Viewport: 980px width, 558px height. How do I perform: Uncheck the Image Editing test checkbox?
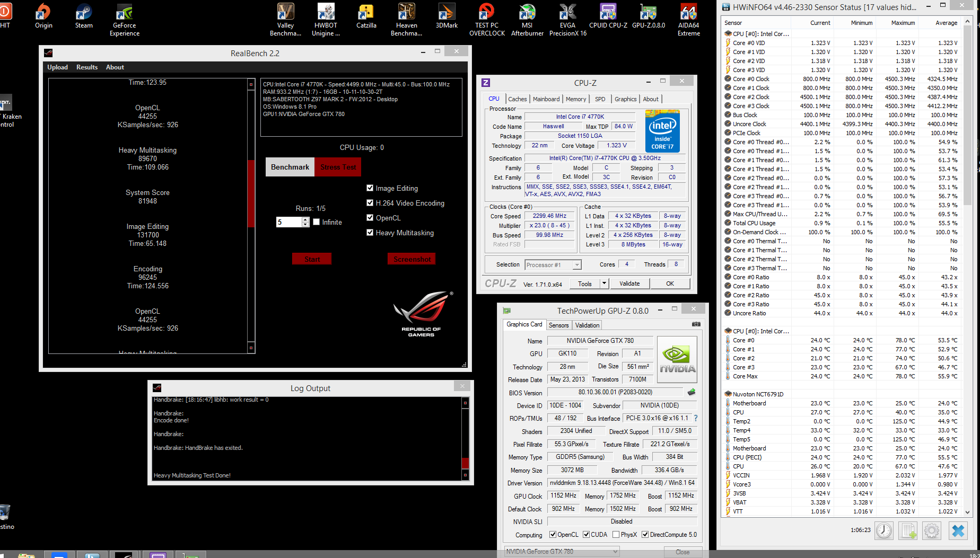tap(370, 188)
